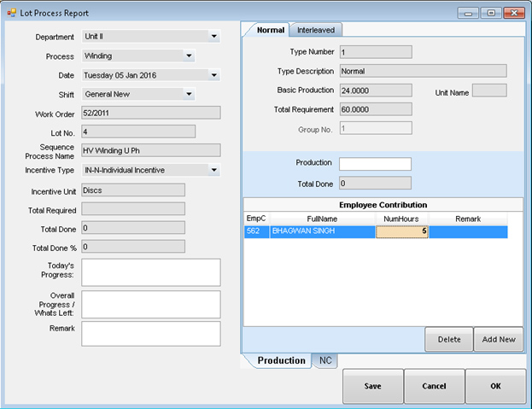Focus the Today's Progress text box
This screenshot has width=532, height=409.
(x=151, y=272)
